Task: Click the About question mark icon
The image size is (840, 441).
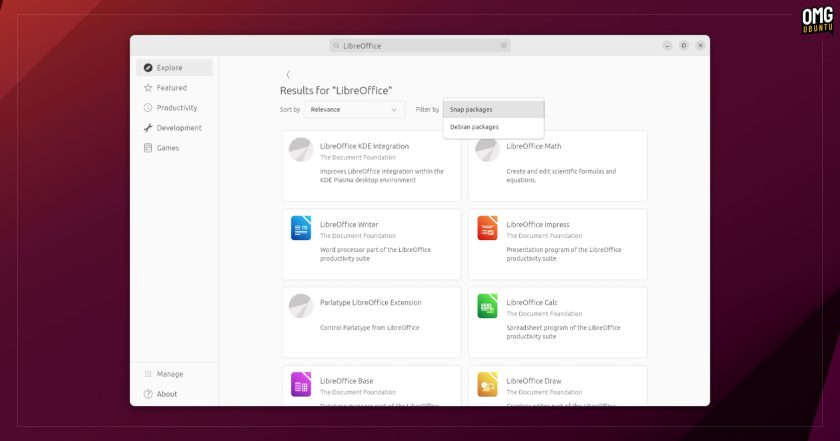Action: 148,394
